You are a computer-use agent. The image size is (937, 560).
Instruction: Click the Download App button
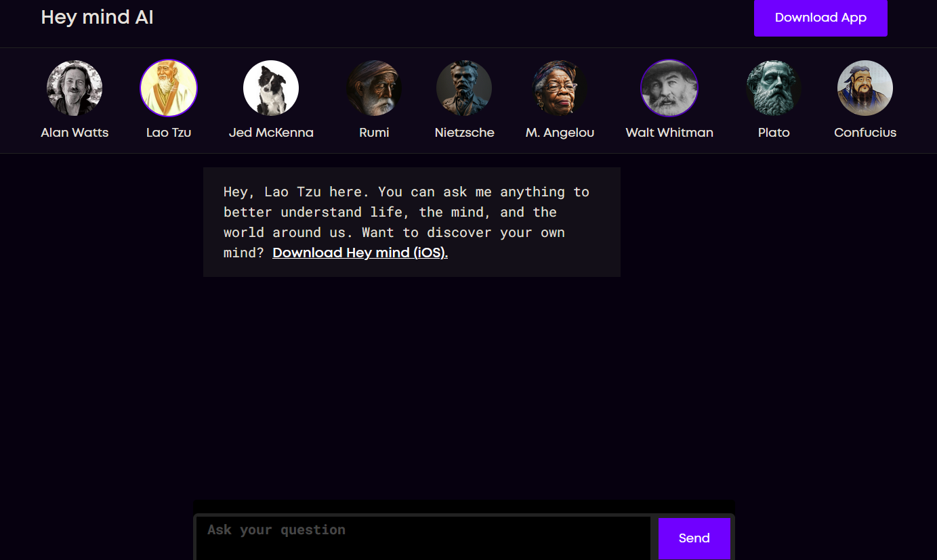pos(820,18)
